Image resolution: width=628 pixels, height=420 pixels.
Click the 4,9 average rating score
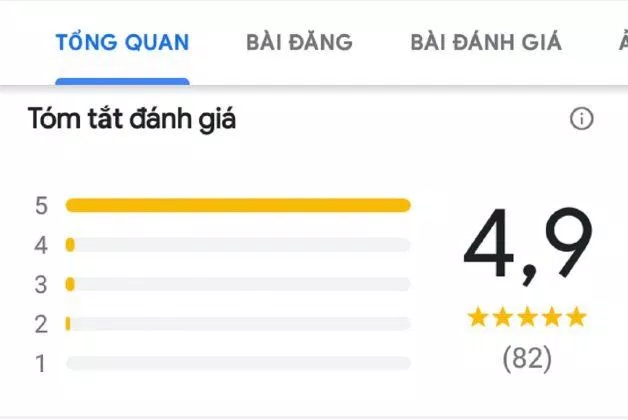(527, 245)
